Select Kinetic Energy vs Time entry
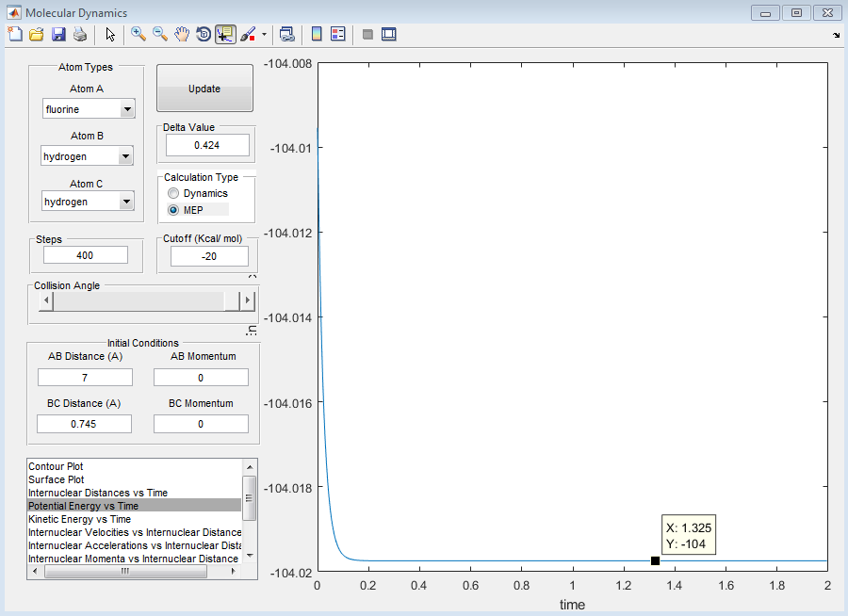The width and height of the screenshot is (848, 616). coord(79,519)
